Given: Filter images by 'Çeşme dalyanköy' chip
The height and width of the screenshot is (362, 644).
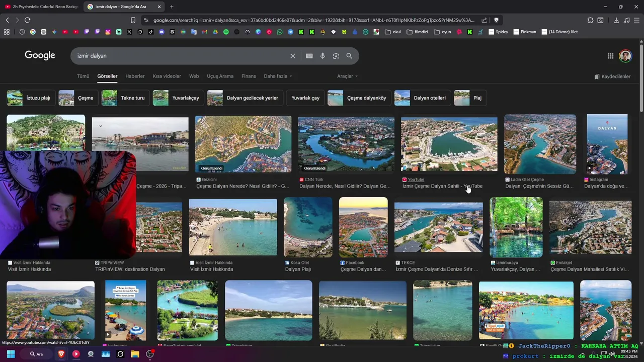Looking at the screenshot, I should [x=359, y=98].
